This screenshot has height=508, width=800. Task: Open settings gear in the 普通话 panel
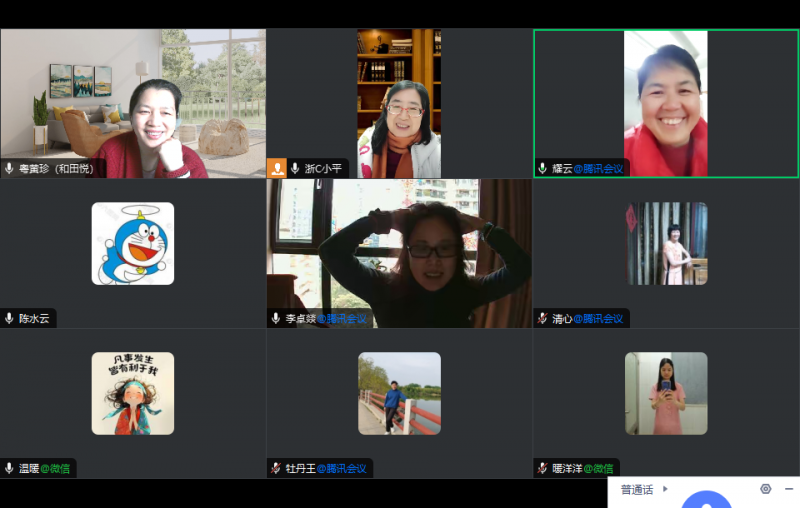[x=766, y=489]
